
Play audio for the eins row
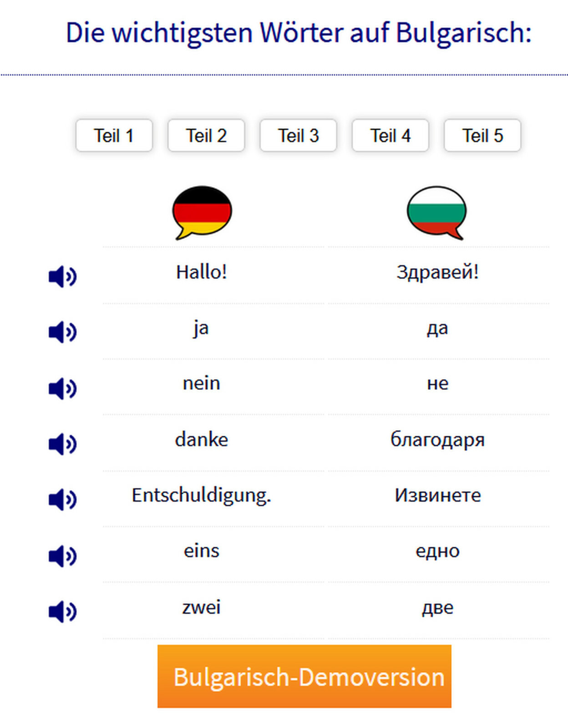click(62, 556)
